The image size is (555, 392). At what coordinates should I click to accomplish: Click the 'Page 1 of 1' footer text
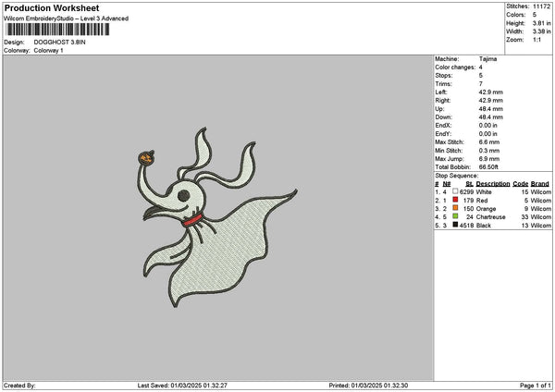point(536,386)
